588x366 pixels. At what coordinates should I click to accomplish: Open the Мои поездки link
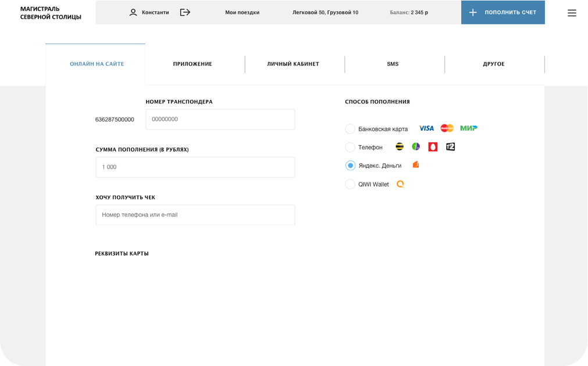coord(242,12)
